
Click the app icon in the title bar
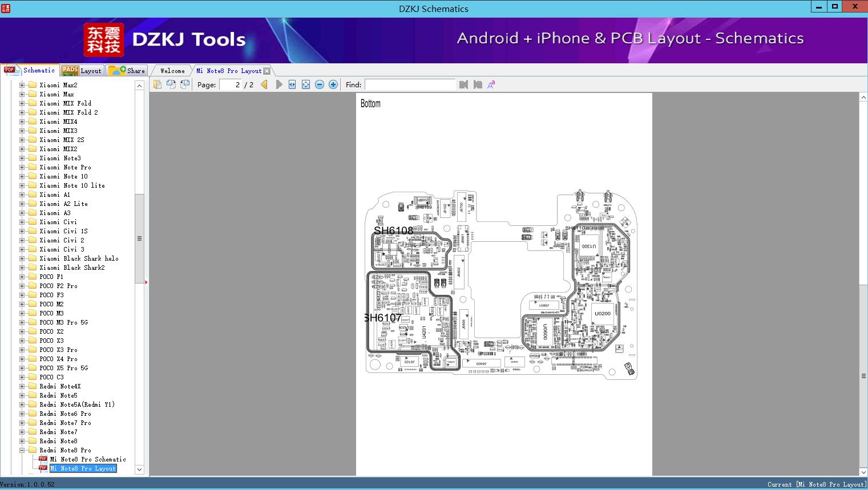[6, 8]
